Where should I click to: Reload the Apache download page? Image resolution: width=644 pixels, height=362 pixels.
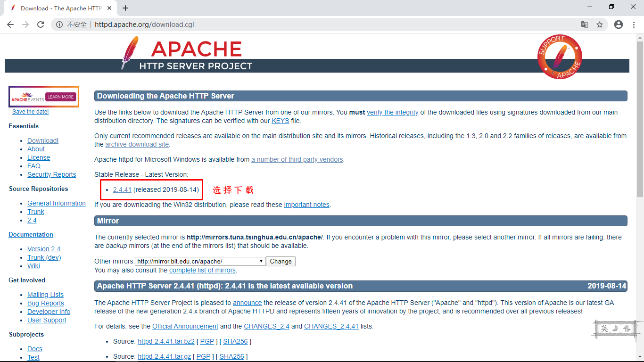pos(41,25)
